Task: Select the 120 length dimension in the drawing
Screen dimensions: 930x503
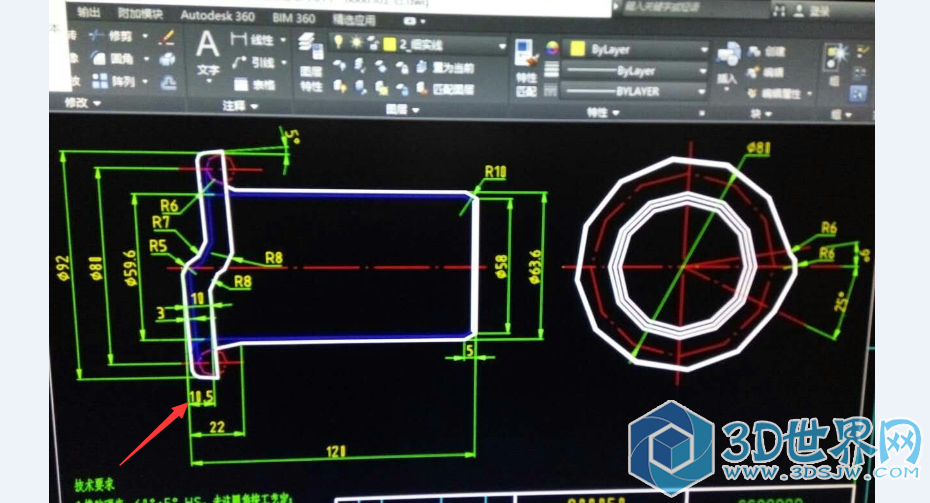Action: (335, 452)
